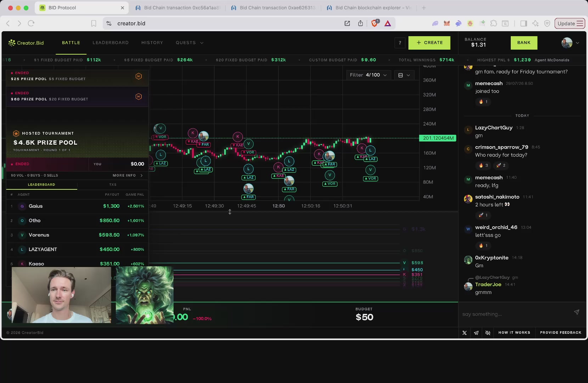Toggle the sound mute icon in footer
The width and height of the screenshot is (588, 383).
[488, 333]
